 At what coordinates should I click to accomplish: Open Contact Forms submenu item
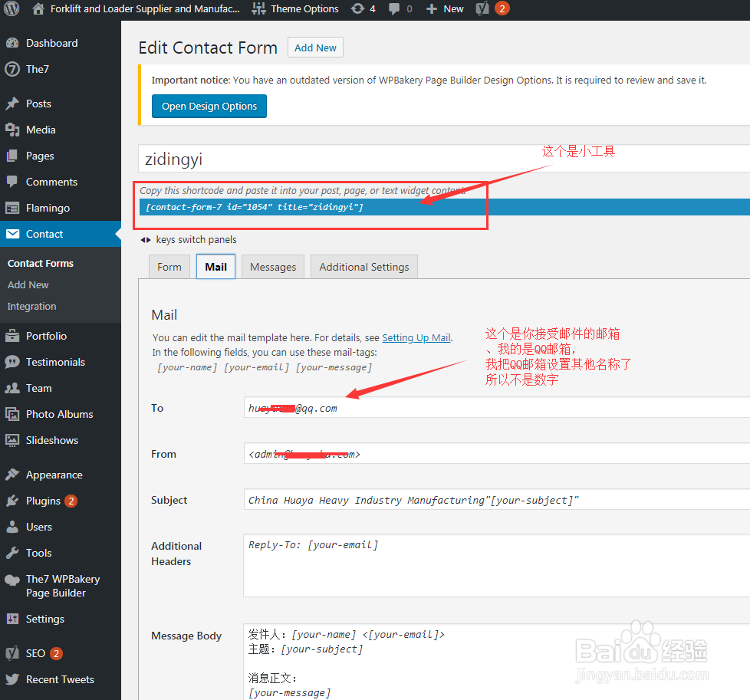pyautogui.click(x=41, y=264)
